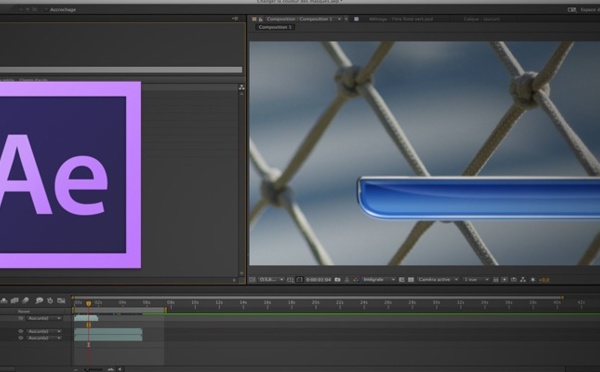Close the Composition 1 viewer tab
This screenshot has height=372, width=600.
346,19
